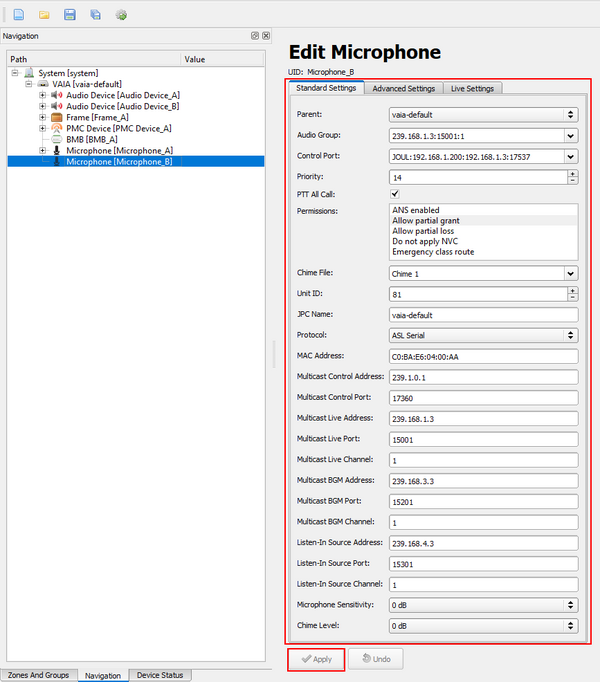Uncheck the PTT All Call checkbox
Image resolution: width=600 pixels, height=682 pixels.
pyautogui.click(x=395, y=194)
